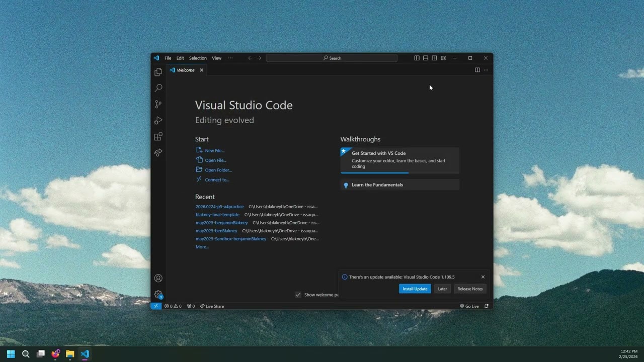
Task: Open the Windows Start menu
Action: pos(11,354)
